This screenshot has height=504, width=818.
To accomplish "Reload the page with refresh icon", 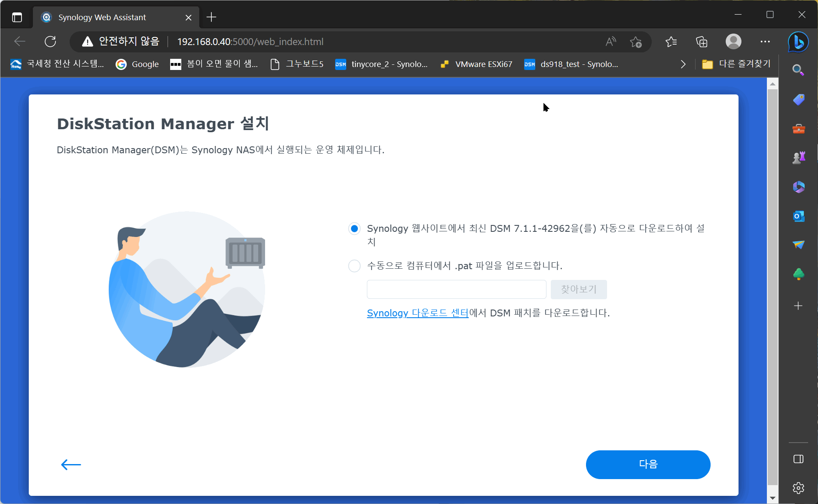I will (50, 42).
